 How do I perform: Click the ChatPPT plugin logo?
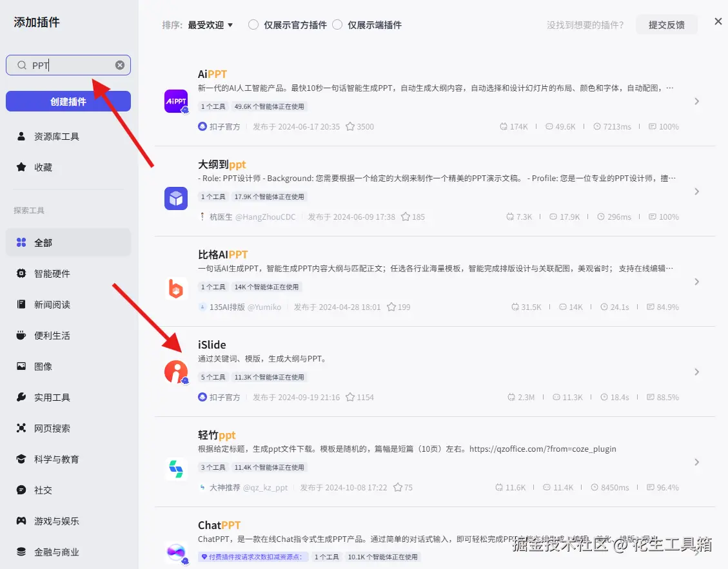[176, 553]
